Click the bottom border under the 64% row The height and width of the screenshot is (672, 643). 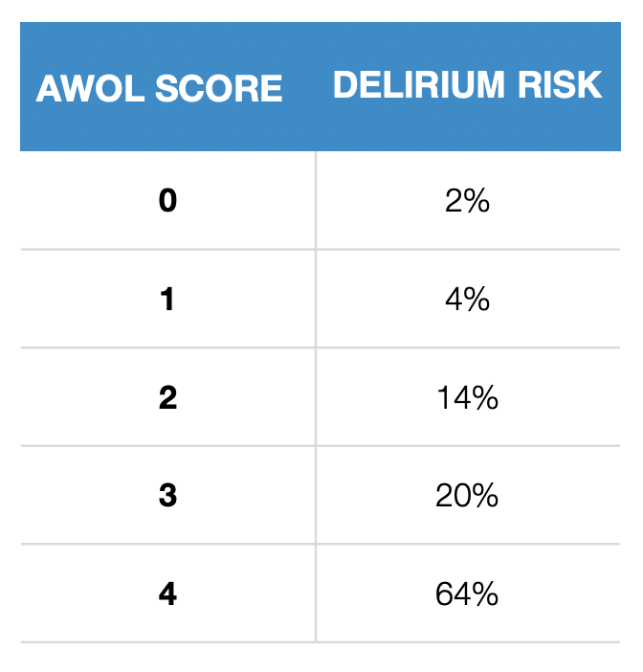tap(468, 641)
